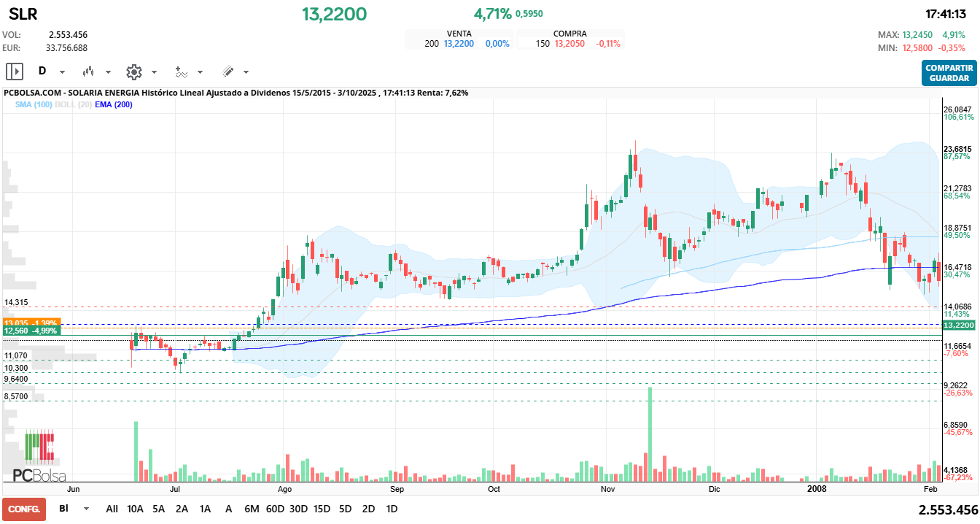The height and width of the screenshot is (524, 980).
Task: Click the COMPARTIR GUARDAR button
Action: point(949,73)
